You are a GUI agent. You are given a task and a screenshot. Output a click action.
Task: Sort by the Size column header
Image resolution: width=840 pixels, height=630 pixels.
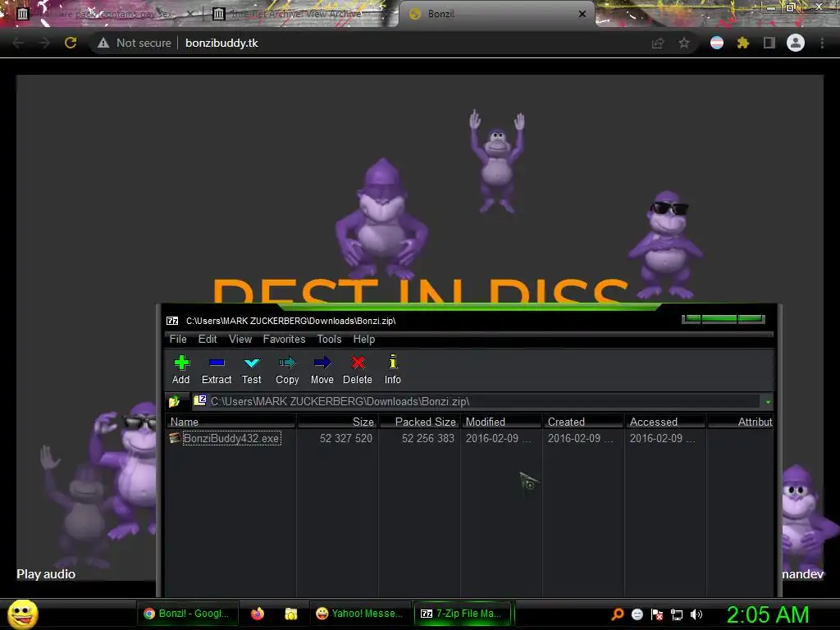point(337,422)
